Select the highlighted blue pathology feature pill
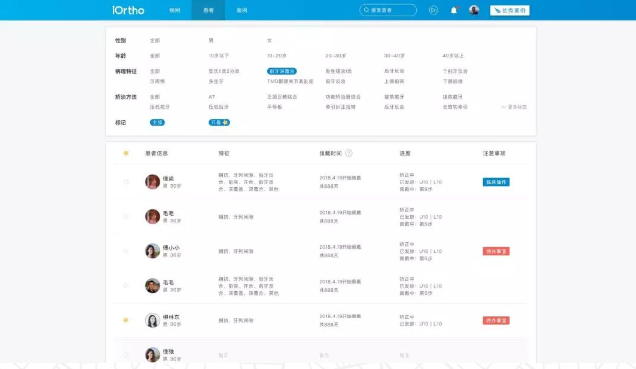Image resolution: width=636 pixels, height=369 pixels. click(x=281, y=71)
